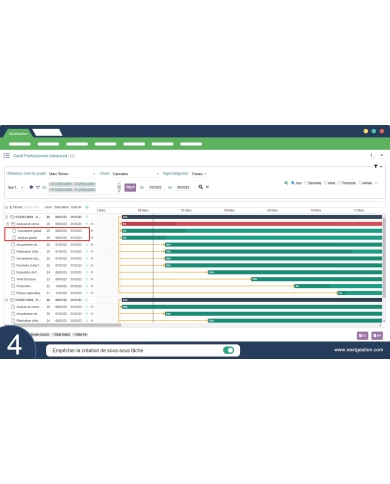
Task: Click the link icon on Production row
Action: click(92, 286)
